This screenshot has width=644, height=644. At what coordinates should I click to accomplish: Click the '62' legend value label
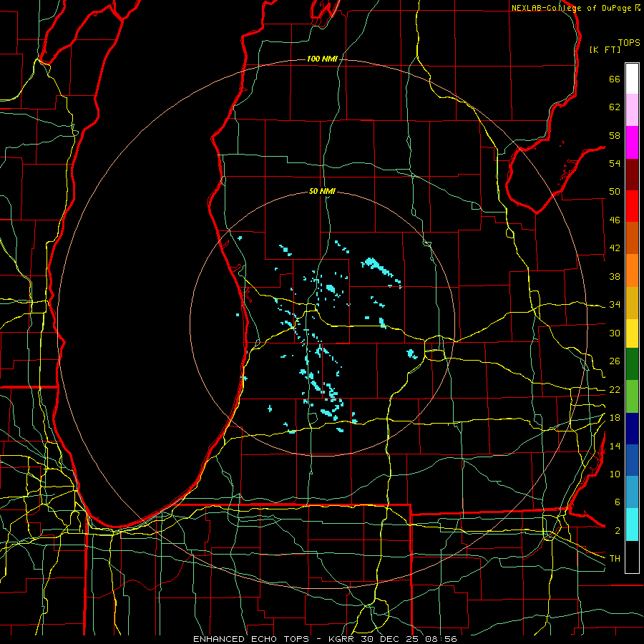pos(615,107)
